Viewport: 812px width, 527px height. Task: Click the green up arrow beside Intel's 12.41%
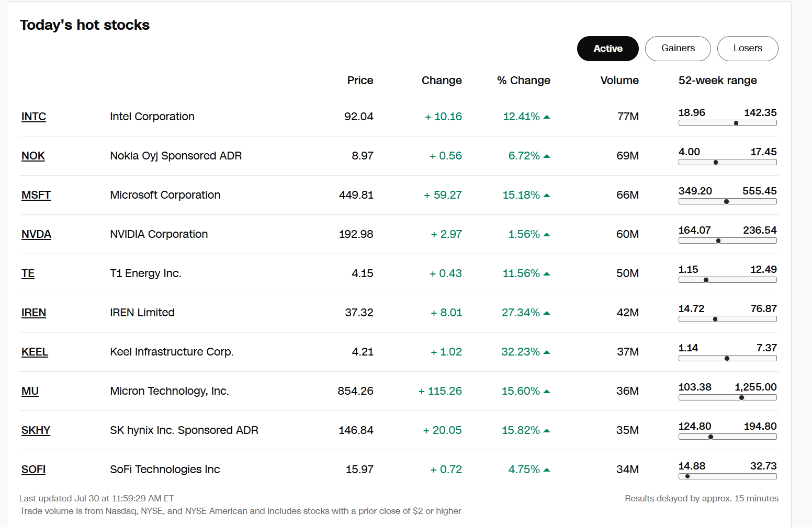pyautogui.click(x=547, y=117)
